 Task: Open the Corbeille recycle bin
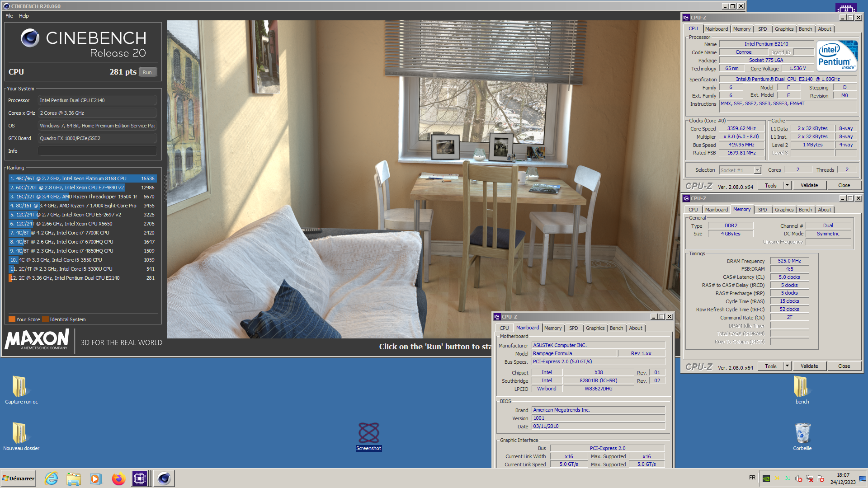[802, 436]
